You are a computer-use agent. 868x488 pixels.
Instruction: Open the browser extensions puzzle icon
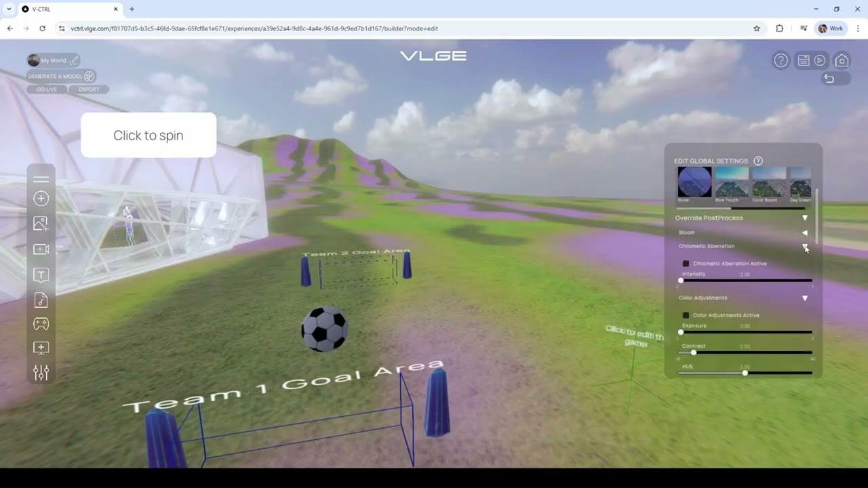779,28
